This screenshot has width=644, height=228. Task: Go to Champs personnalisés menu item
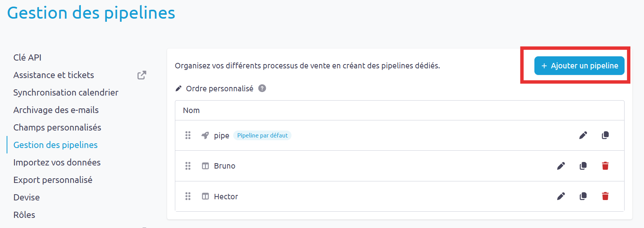pyautogui.click(x=57, y=127)
